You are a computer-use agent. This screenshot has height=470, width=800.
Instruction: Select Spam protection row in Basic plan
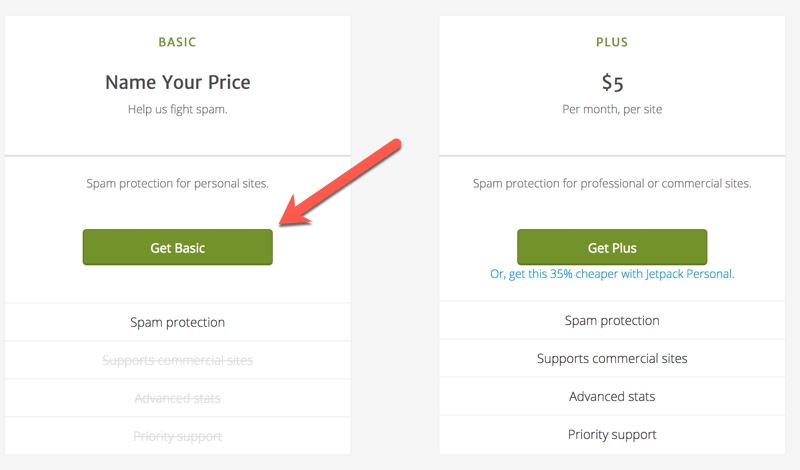177,322
